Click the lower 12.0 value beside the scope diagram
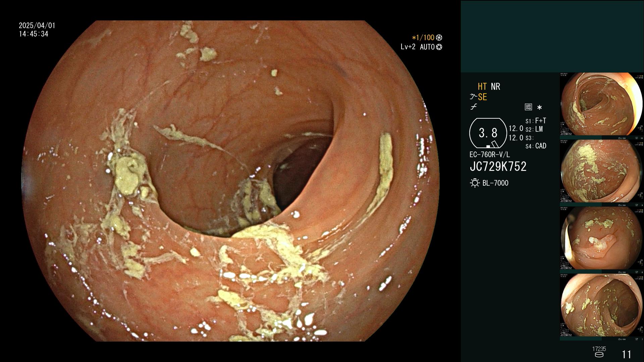Screen dimensions: 644x362 click(516, 138)
